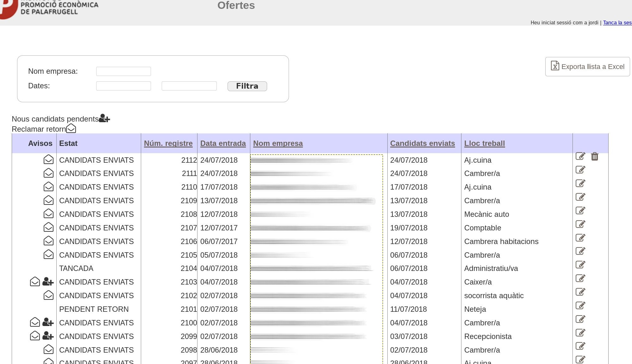The height and width of the screenshot is (364, 632).
Task: Sort table by Nom empresa
Action: [x=278, y=143]
